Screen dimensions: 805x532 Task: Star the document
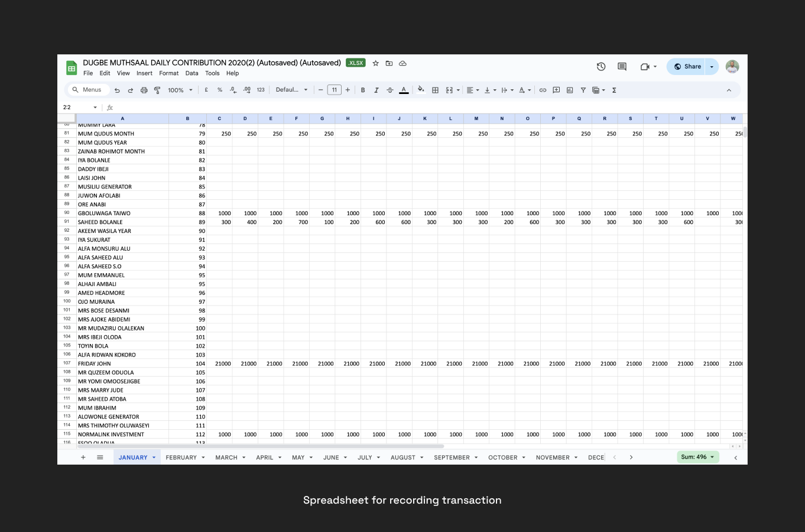pos(375,63)
